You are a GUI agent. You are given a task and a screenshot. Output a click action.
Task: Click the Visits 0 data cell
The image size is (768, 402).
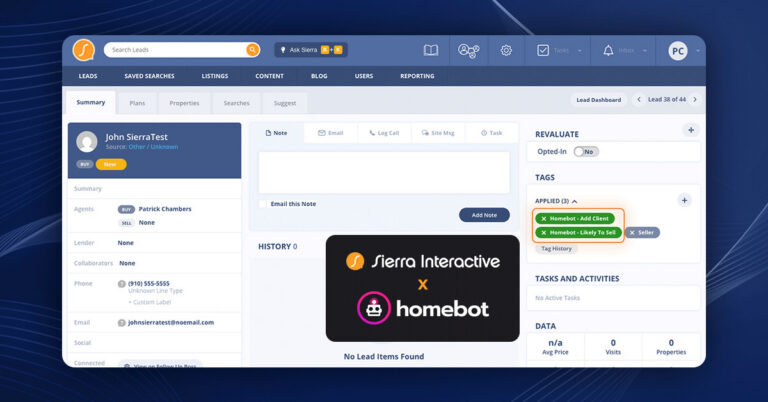click(x=613, y=347)
